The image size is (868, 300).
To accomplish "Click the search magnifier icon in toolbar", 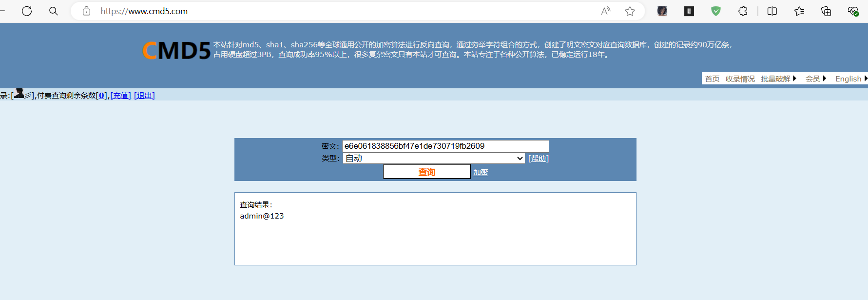I will [x=54, y=11].
